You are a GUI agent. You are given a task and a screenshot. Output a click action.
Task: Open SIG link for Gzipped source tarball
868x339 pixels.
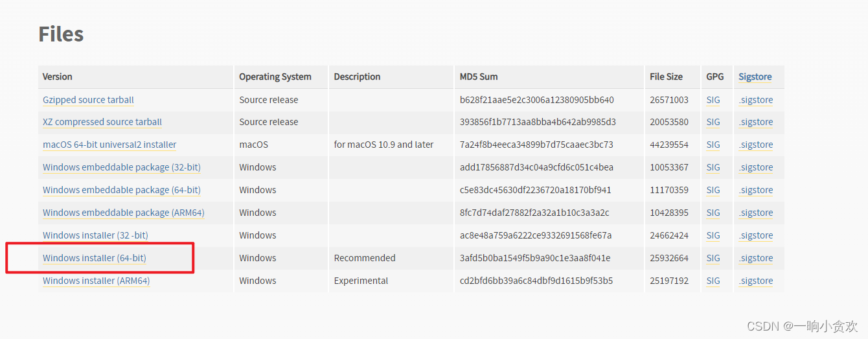pyautogui.click(x=713, y=100)
